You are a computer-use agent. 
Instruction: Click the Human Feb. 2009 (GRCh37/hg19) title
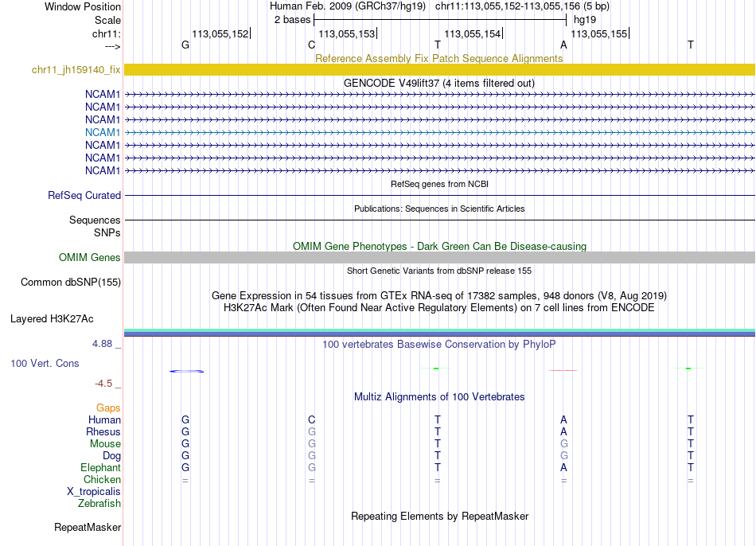coord(348,6)
